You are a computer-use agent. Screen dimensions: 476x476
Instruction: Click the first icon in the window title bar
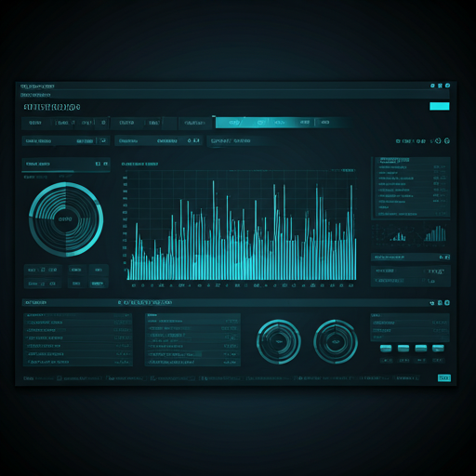(432, 86)
